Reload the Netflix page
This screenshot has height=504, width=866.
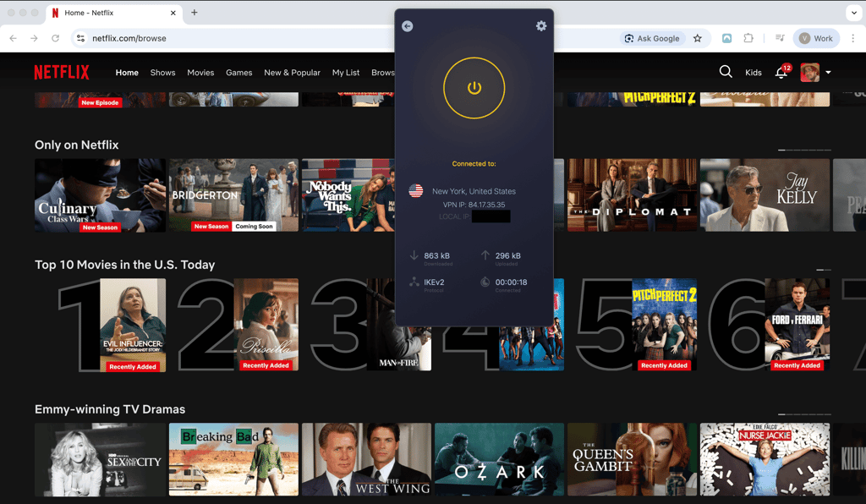click(55, 38)
